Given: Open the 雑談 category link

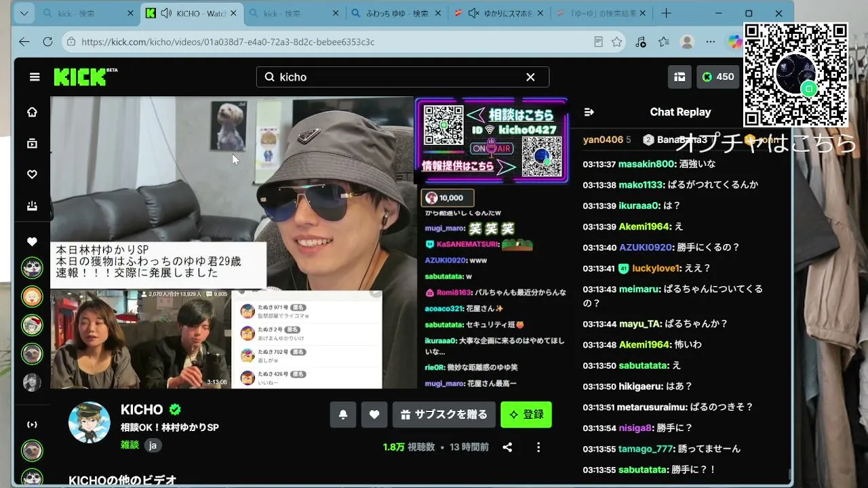Looking at the screenshot, I should [130, 445].
